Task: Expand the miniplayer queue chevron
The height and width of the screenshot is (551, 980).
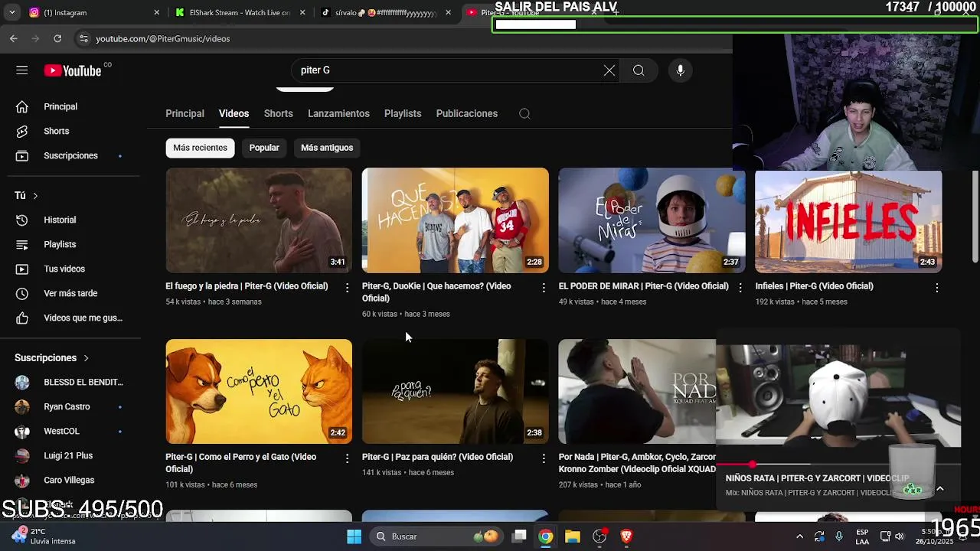Action: [x=940, y=489]
